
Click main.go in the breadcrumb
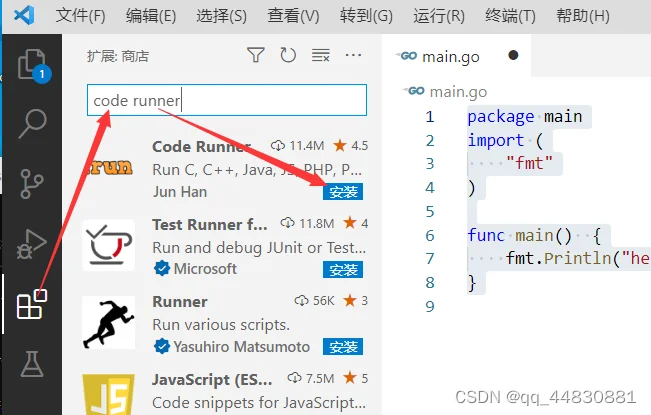click(x=458, y=91)
